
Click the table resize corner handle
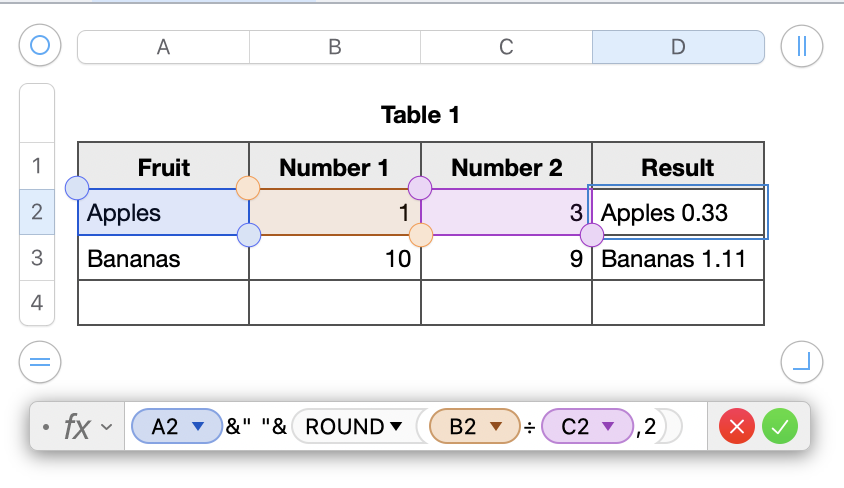pyautogui.click(x=801, y=362)
